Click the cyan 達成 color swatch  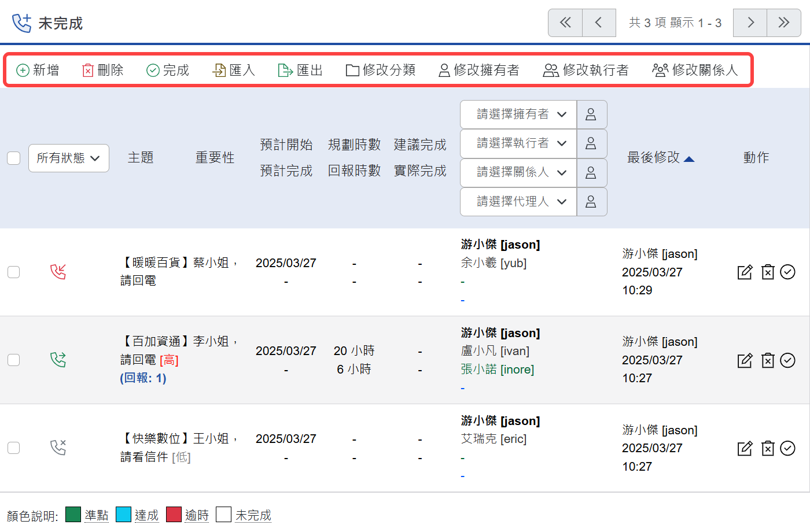[x=123, y=515]
